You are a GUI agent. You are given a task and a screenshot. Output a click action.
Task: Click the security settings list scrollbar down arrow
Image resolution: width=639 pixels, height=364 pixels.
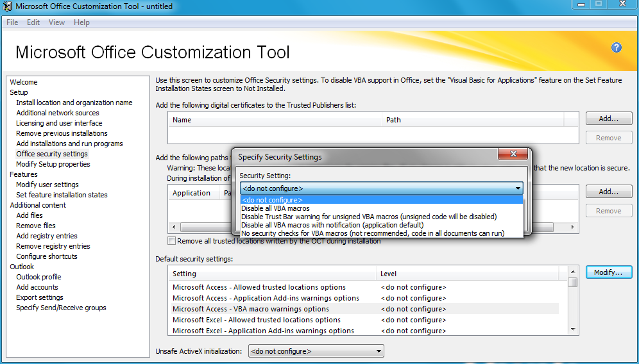[x=573, y=329]
